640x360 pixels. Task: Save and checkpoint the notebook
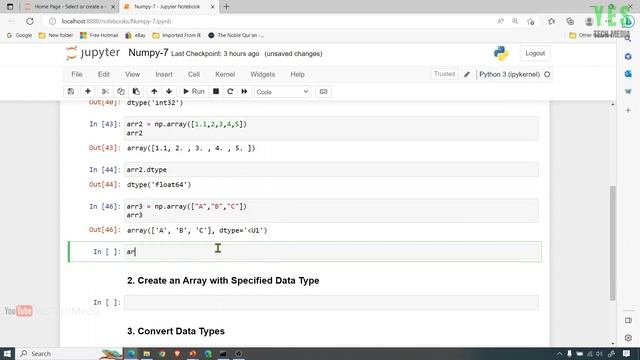[71, 91]
